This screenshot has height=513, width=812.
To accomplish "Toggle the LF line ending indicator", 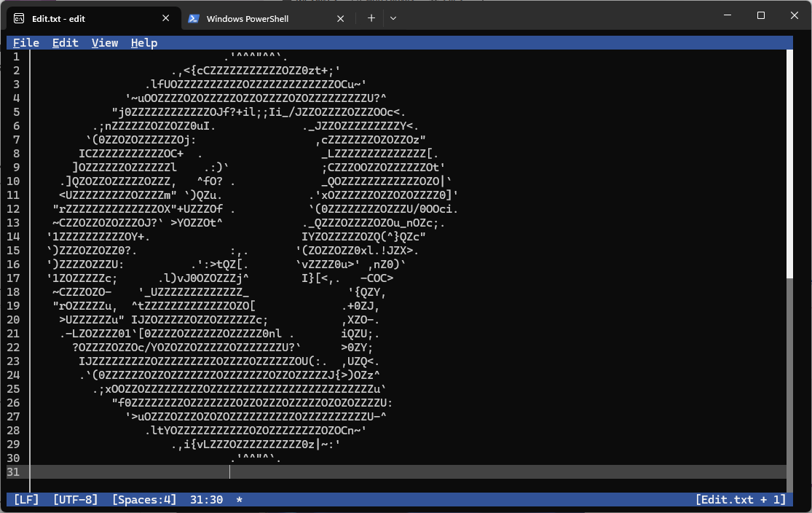I will point(26,500).
